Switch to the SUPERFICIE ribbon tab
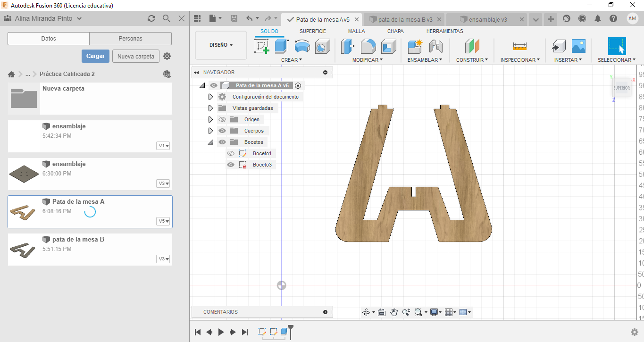The height and width of the screenshot is (342, 644). click(x=312, y=31)
